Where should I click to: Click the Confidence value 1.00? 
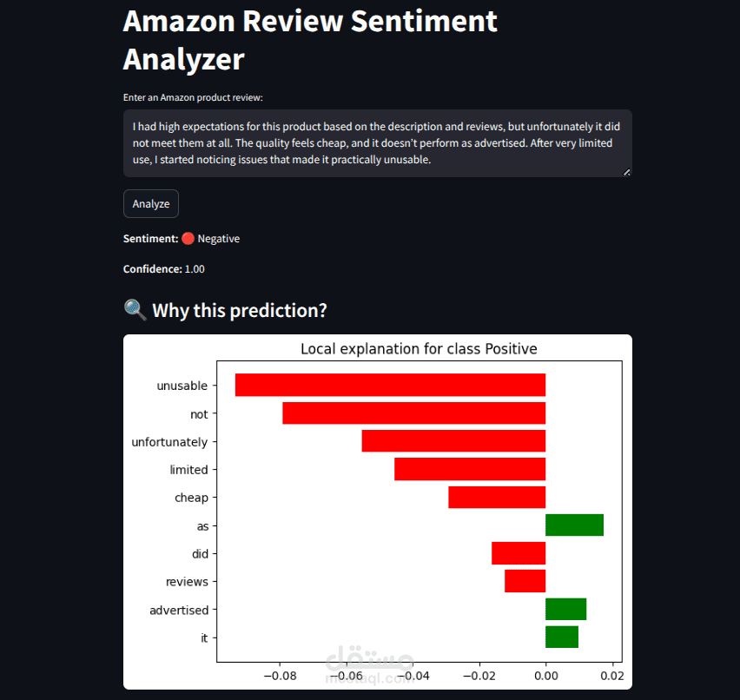tap(195, 269)
